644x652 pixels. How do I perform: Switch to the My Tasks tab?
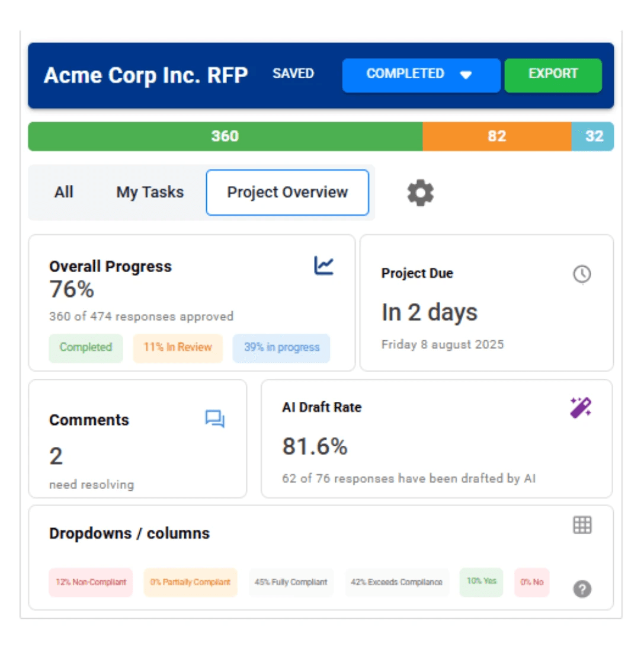150,192
